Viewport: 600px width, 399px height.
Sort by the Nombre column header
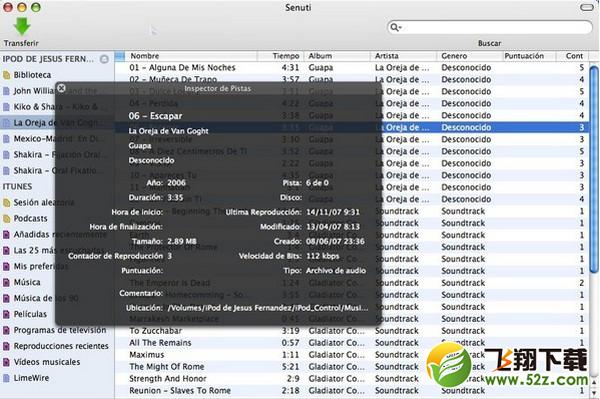coord(191,56)
